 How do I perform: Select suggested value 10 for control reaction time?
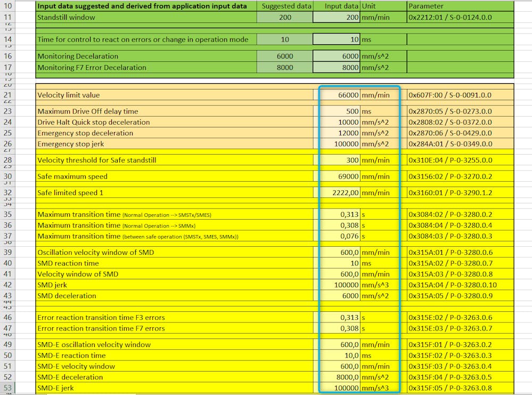[285, 39]
